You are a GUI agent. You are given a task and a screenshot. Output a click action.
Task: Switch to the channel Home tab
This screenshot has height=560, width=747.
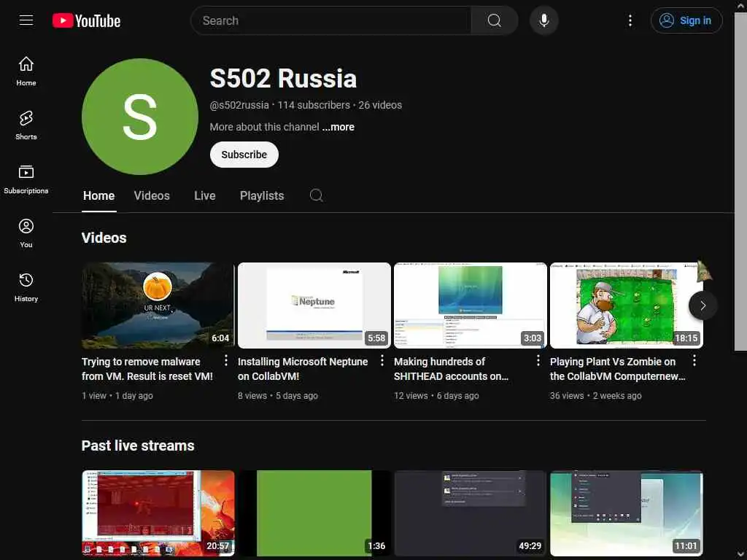pyautogui.click(x=98, y=195)
